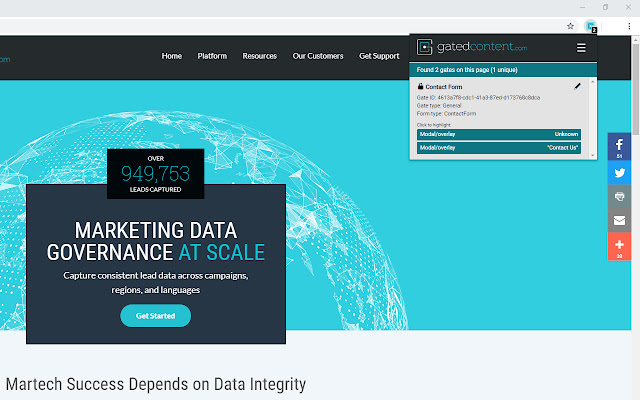Viewport: 640px width, 400px height.
Task: Open the Get Support nav link
Action: tap(379, 56)
